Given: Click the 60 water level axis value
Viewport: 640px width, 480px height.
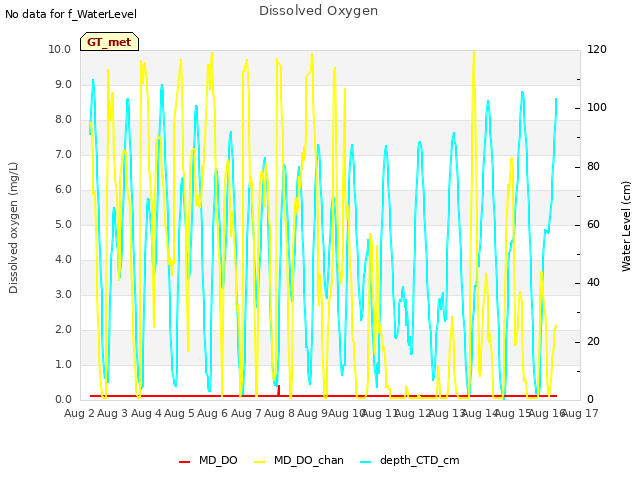Looking at the screenshot, I should coord(593,224).
